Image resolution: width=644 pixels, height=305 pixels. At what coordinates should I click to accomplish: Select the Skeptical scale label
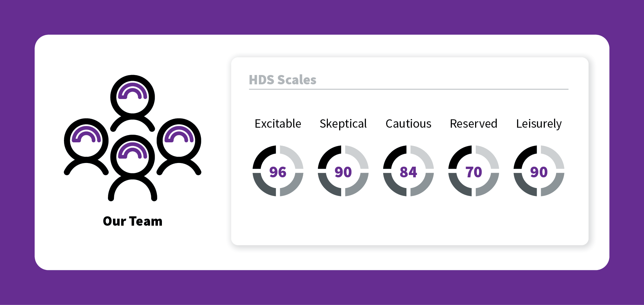(343, 124)
